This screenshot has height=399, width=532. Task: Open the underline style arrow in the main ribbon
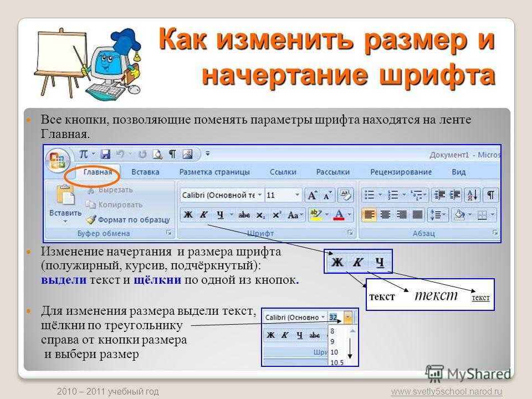coord(232,215)
